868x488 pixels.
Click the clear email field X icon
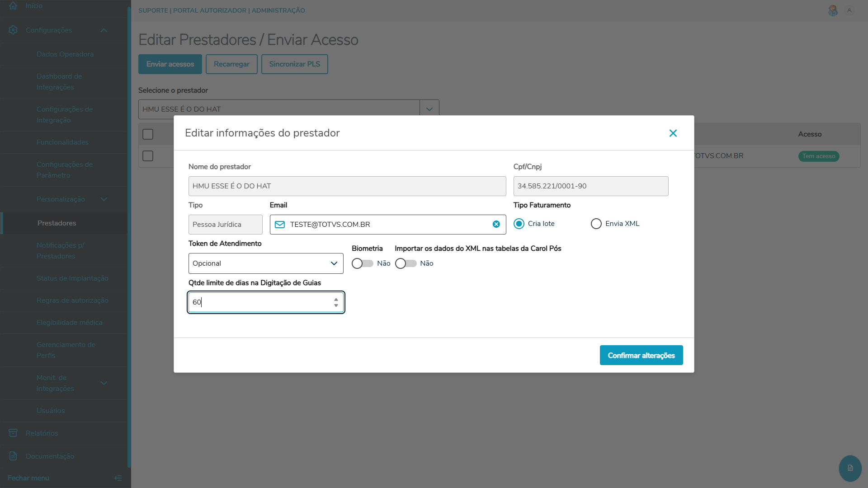click(496, 224)
